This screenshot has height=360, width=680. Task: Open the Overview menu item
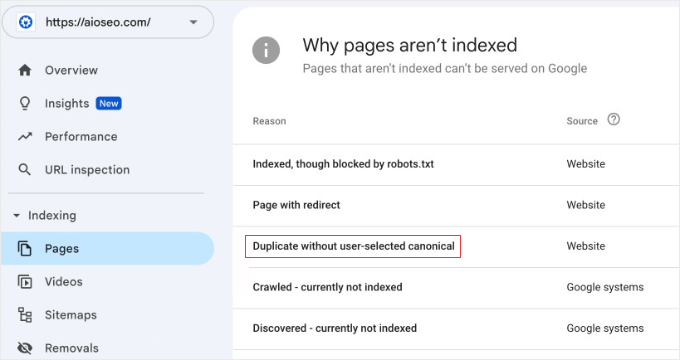pos(71,70)
